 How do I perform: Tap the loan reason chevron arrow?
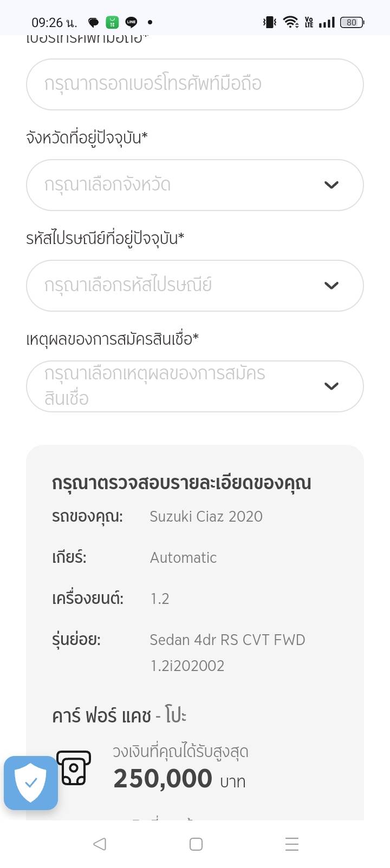tap(331, 386)
